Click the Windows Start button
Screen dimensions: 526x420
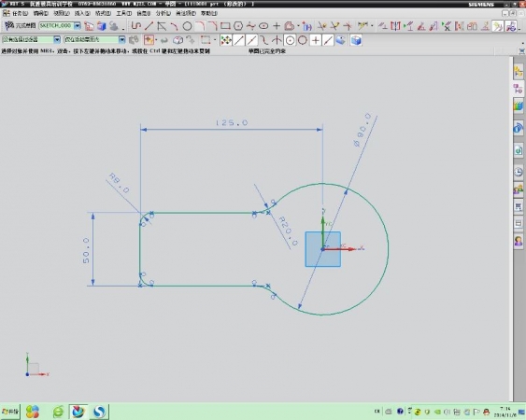[x=10, y=411]
